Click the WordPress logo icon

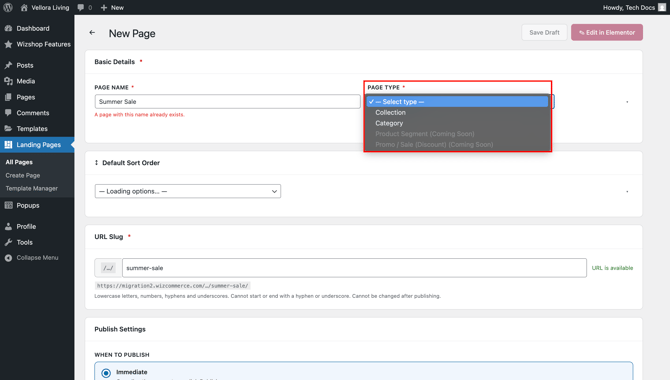8,7
